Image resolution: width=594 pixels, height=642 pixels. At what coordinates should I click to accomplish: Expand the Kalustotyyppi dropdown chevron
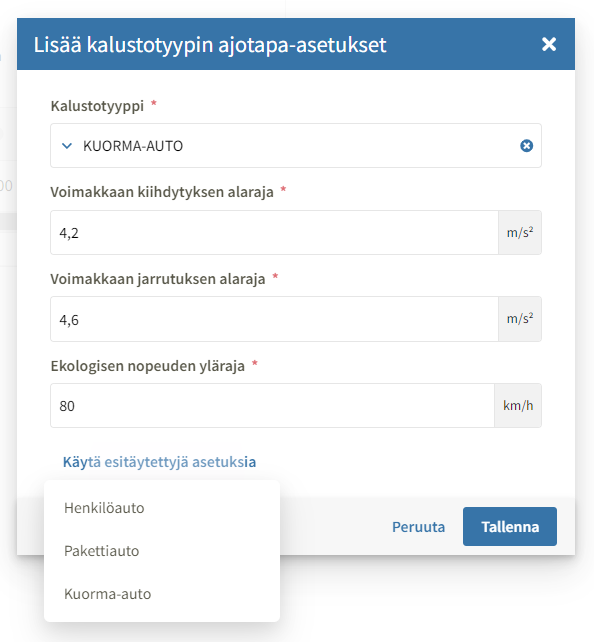click(x=67, y=146)
